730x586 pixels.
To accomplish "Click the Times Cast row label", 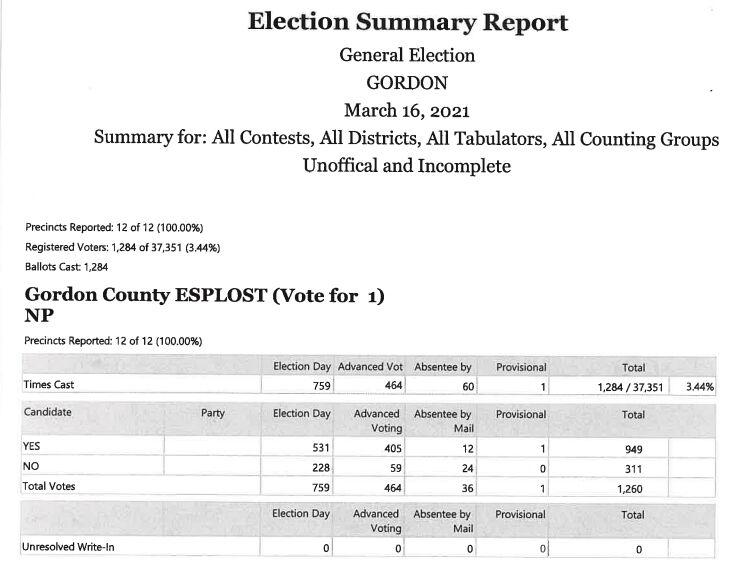I will [x=49, y=385].
